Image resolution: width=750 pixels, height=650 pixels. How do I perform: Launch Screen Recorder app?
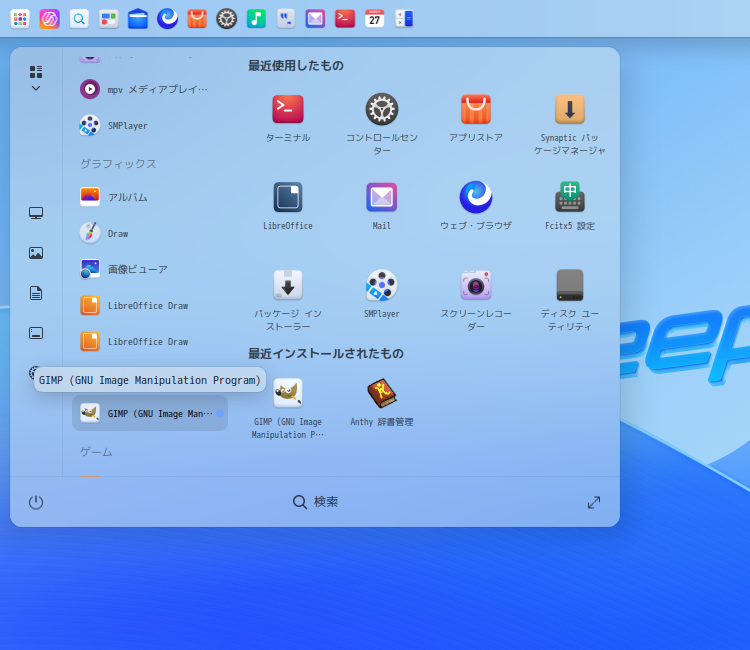476,286
